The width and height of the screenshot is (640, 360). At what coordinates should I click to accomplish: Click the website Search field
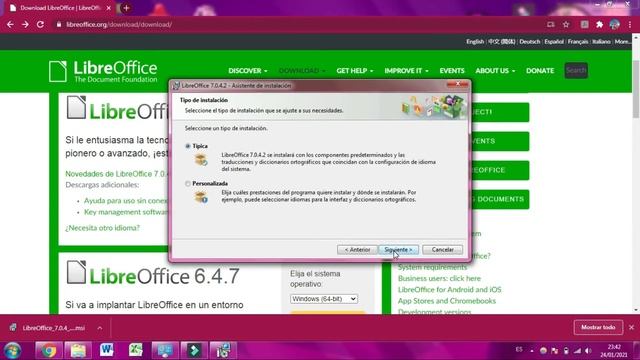(x=576, y=70)
